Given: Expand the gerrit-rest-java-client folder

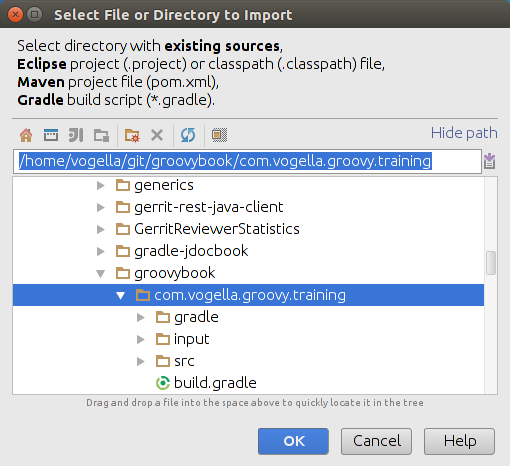Looking at the screenshot, I should pyautogui.click(x=101, y=207).
